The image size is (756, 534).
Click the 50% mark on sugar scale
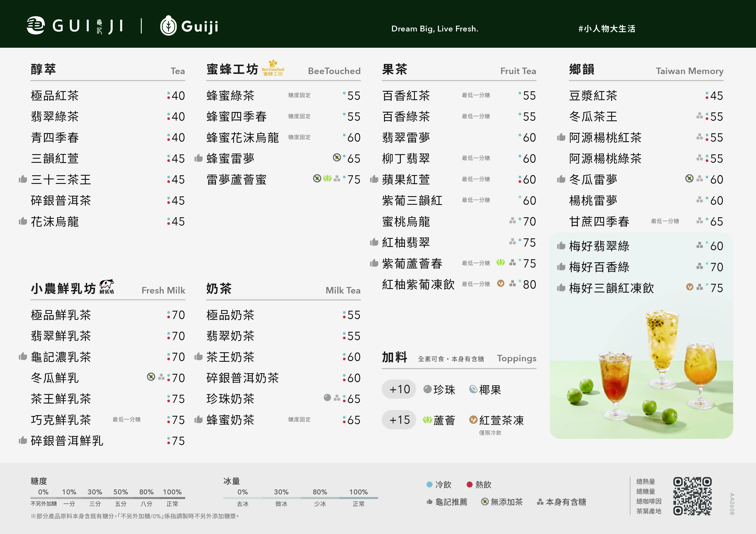coord(120,492)
